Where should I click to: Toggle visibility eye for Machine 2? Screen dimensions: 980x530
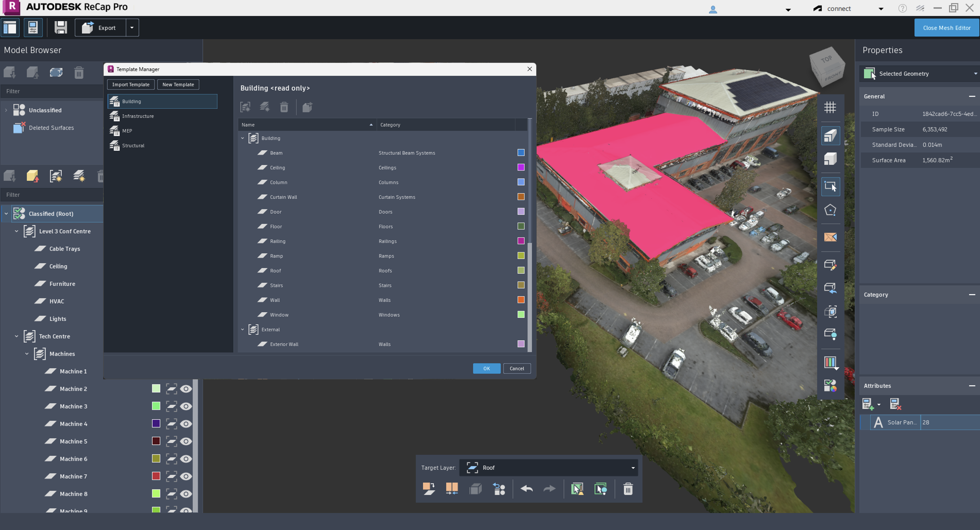186,389
